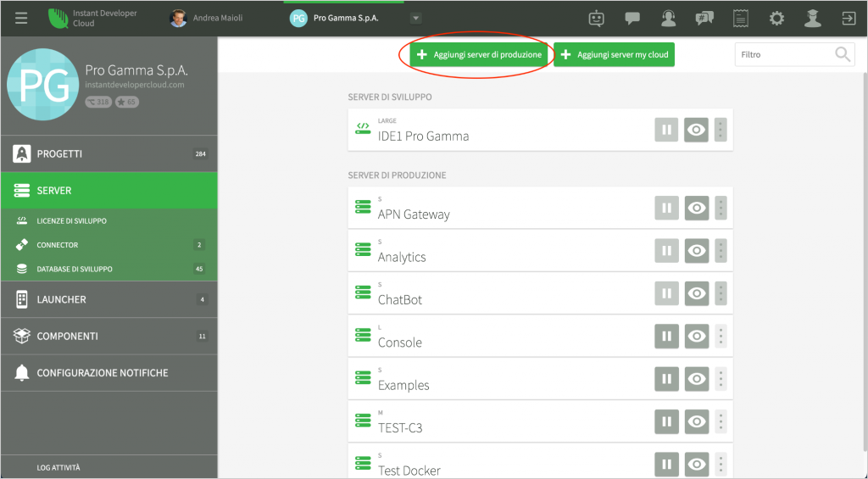Image resolution: width=868 pixels, height=479 pixels.
Task: Select the Pro Gamma S.p.A. top tab
Action: 344,19
